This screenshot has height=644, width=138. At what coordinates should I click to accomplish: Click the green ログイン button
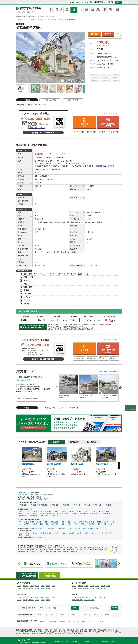coord(118,2)
